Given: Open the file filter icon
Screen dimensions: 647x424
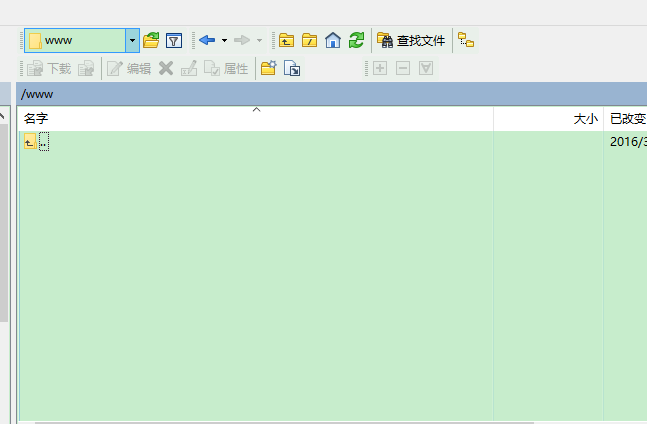Looking at the screenshot, I should pyautogui.click(x=174, y=41).
